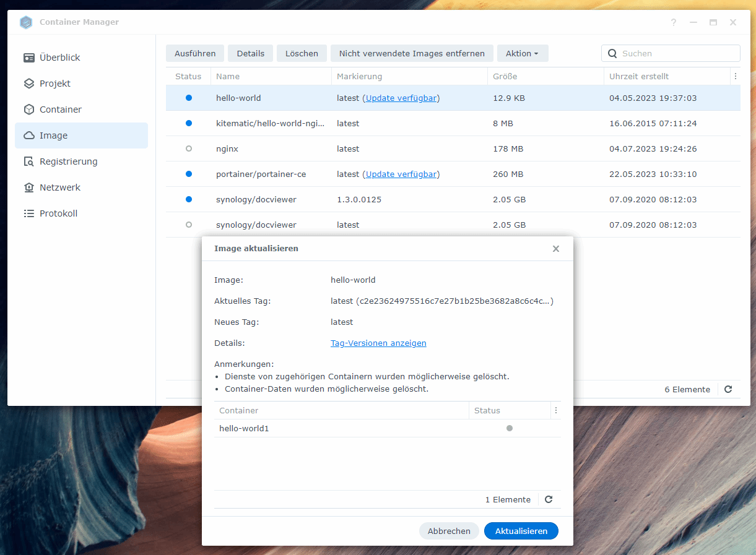The image size is (756, 555).
Task: Select the status indicator of the nginx row
Action: 188,148
